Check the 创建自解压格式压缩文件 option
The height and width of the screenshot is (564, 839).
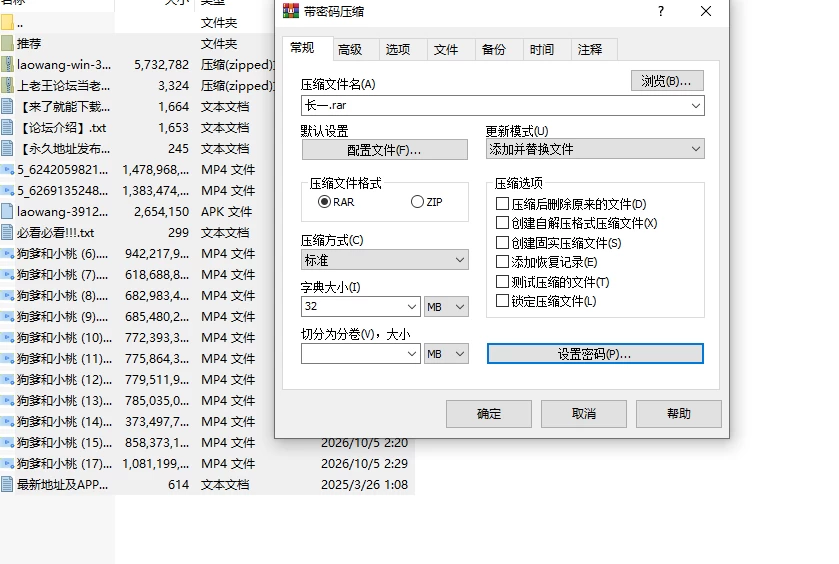pyautogui.click(x=502, y=223)
